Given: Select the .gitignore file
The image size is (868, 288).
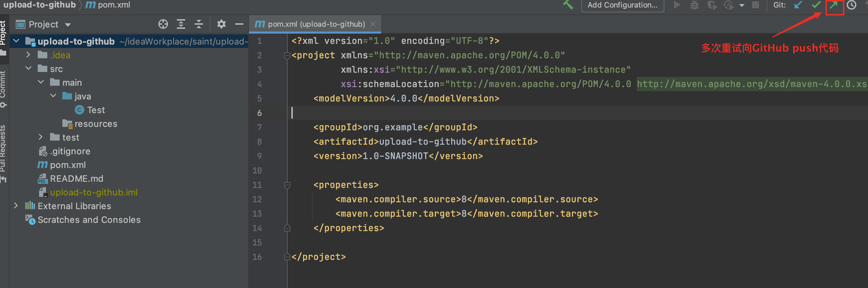Looking at the screenshot, I should 64,151.
